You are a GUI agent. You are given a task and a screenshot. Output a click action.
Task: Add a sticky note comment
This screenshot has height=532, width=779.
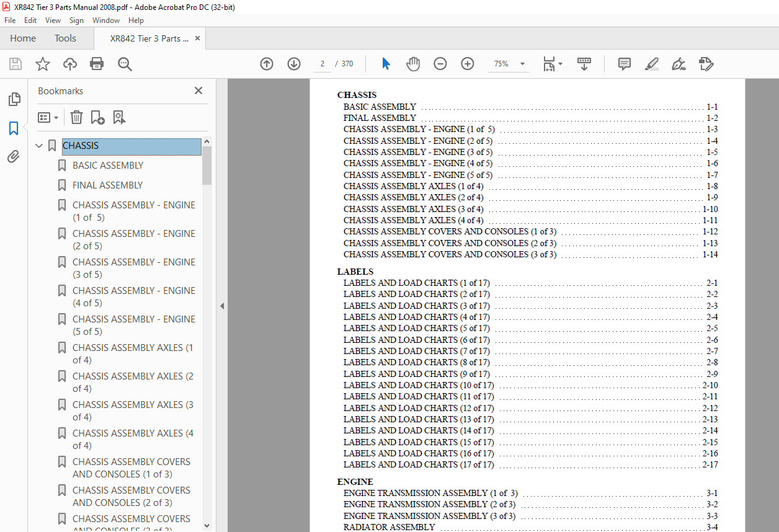[x=625, y=64]
